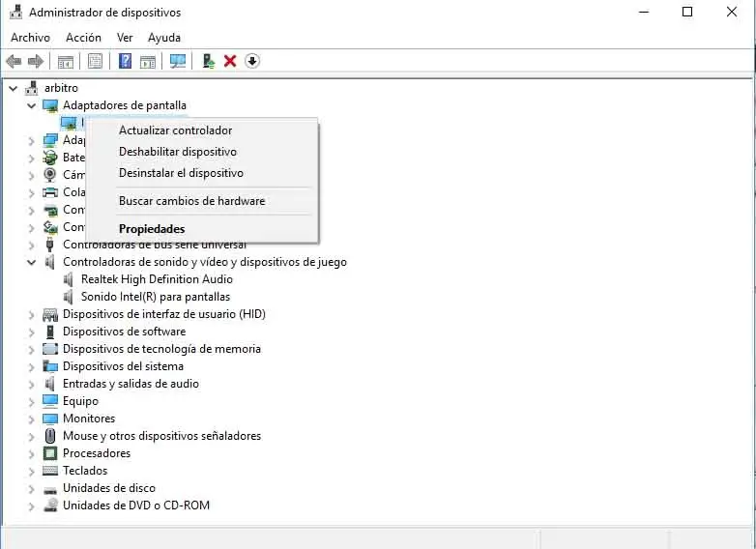756x549 pixels.
Task: Expand Dispositivos de tecnología de memoria
Action: [31, 350]
